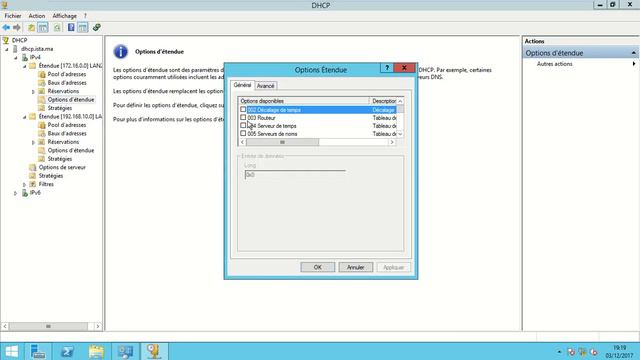Open PowerShell from the taskbar
This screenshot has width=640, height=360.
[67, 351]
